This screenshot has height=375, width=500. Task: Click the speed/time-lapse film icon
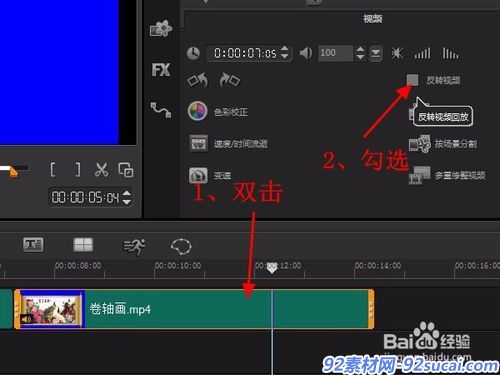[198, 143]
